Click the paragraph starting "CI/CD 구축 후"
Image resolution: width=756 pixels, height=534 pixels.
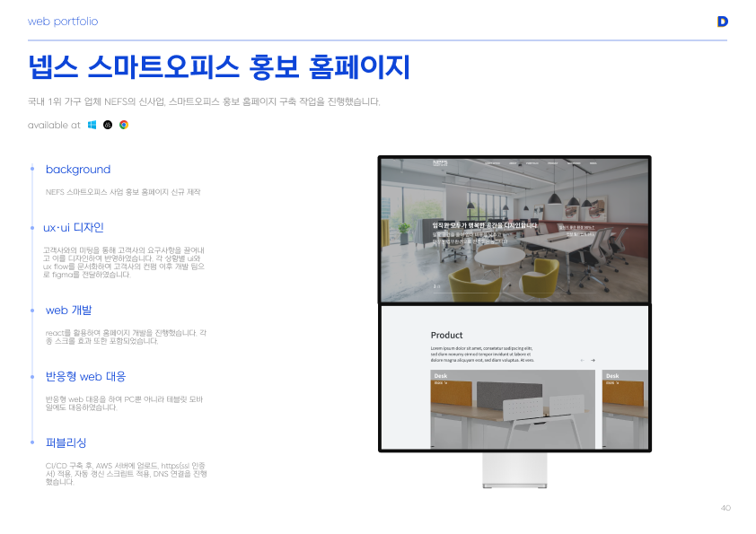click(x=126, y=474)
